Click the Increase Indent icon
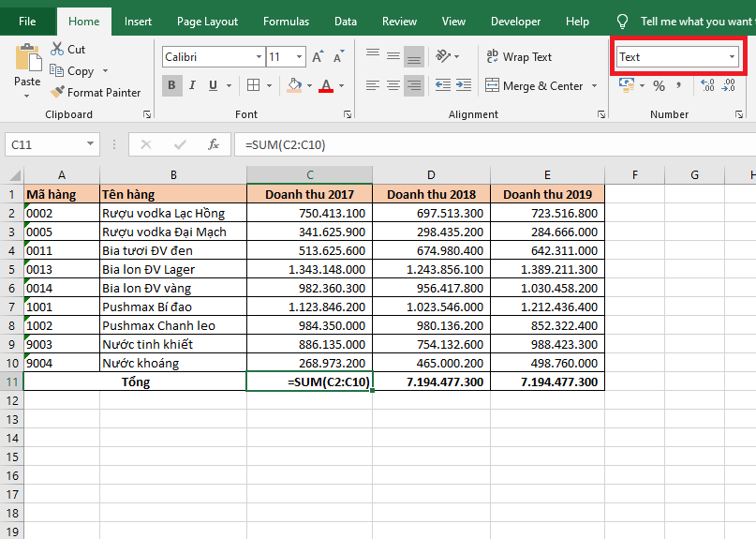 [x=463, y=86]
